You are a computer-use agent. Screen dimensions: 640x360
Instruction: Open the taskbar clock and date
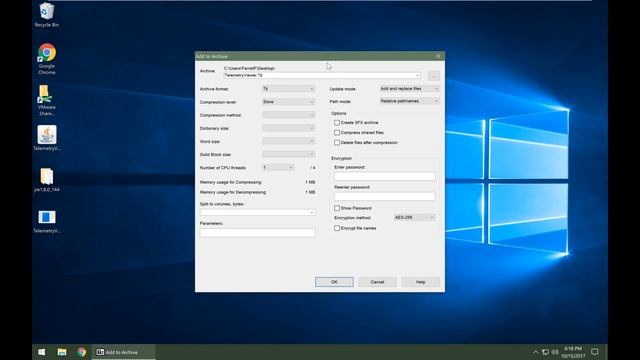pyautogui.click(x=573, y=352)
